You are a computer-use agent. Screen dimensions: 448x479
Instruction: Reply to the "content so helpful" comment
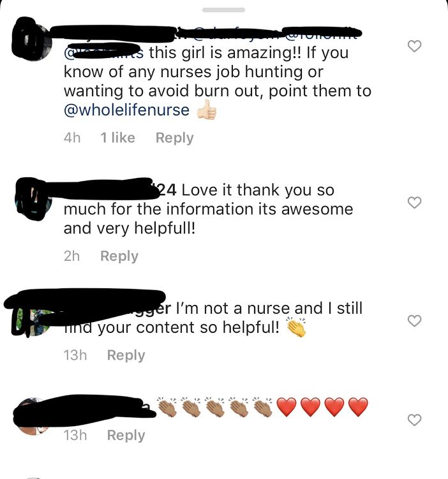pos(126,355)
